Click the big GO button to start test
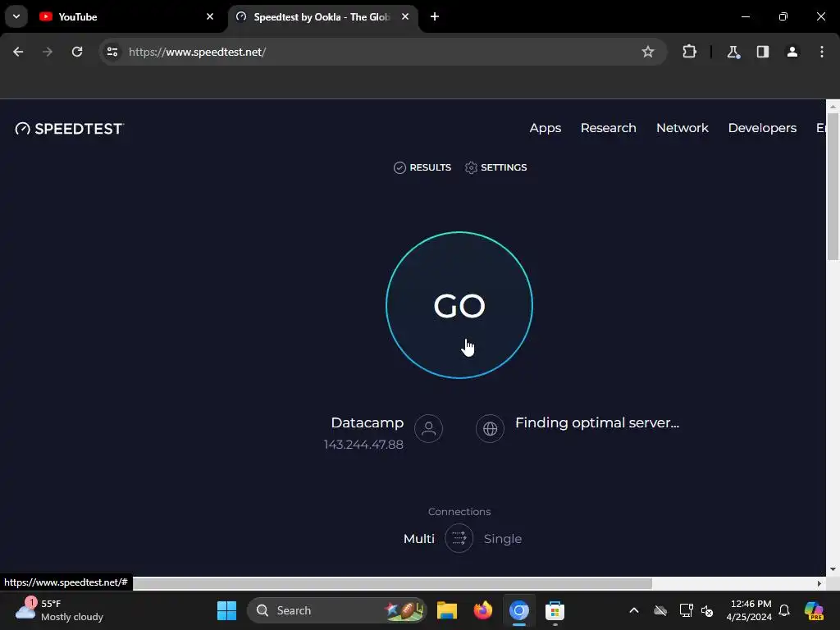840x630 pixels. [x=459, y=305]
